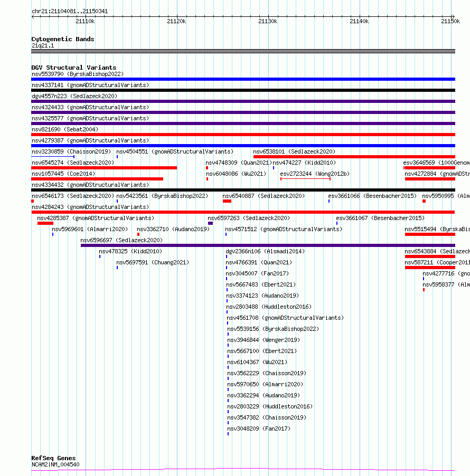Click nsv5697591 (Chuang2021) label
The height and width of the screenshot is (476, 470).
point(153,263)
